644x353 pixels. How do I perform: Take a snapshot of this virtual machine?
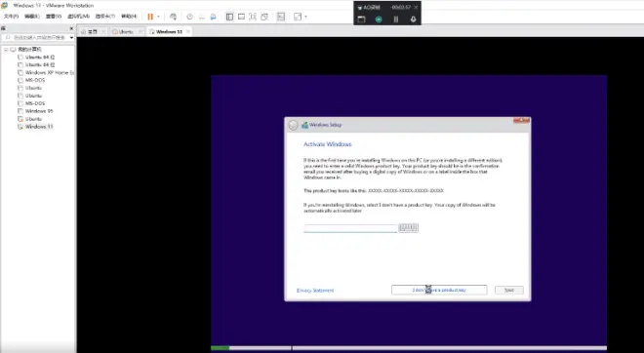click(x=189, y=17)
